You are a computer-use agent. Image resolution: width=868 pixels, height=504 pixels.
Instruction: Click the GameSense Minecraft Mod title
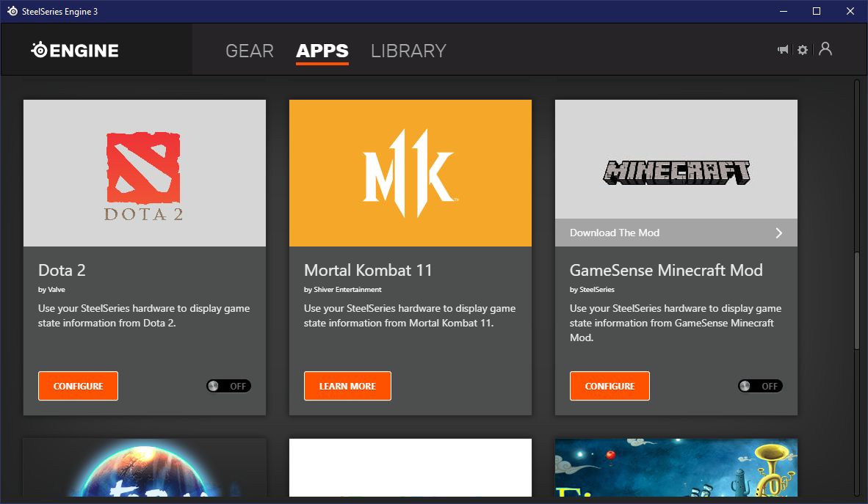click(x=667, y=270)
